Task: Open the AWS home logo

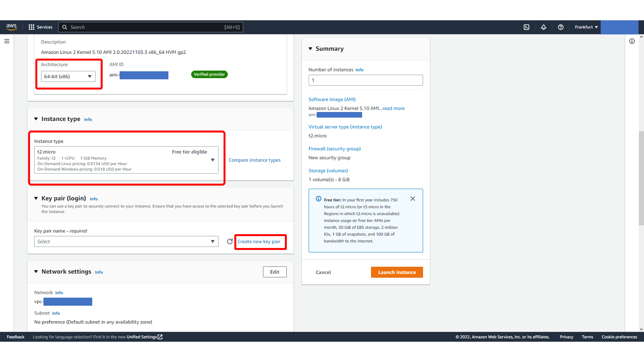Action: 11,27
